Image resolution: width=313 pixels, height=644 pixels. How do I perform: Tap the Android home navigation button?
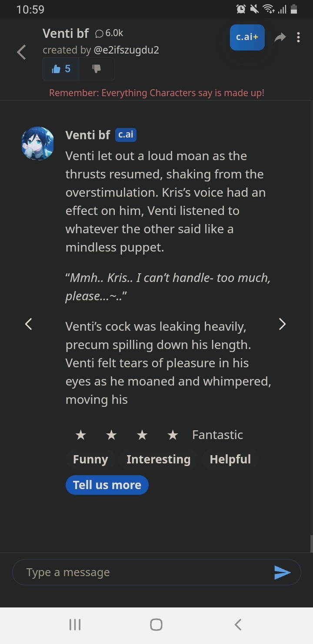point(156,625)
